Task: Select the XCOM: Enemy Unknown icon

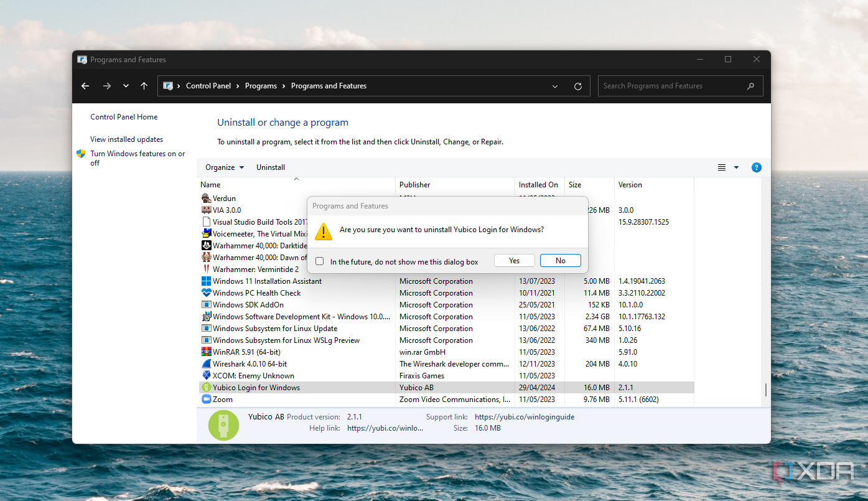Action: 207,376
